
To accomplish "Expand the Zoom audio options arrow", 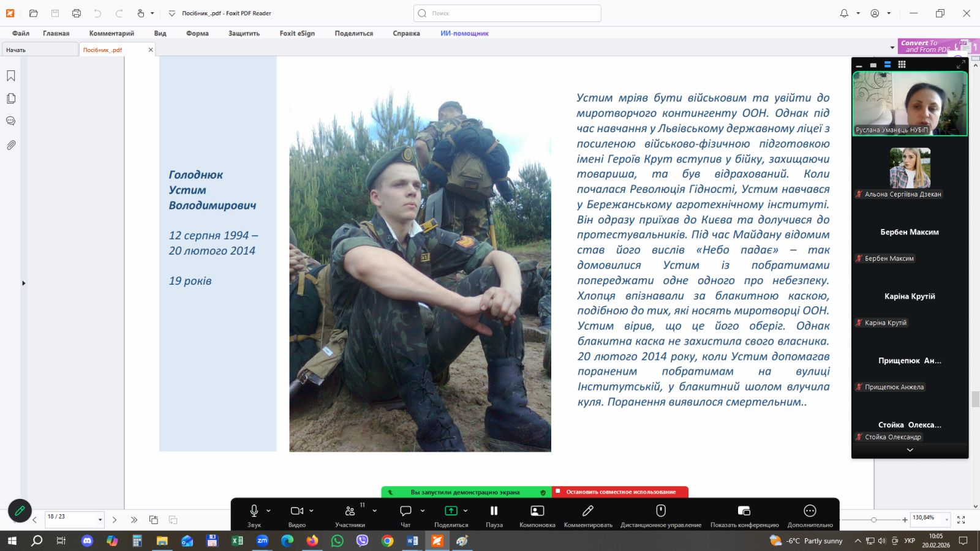I will tap(268, 511).
